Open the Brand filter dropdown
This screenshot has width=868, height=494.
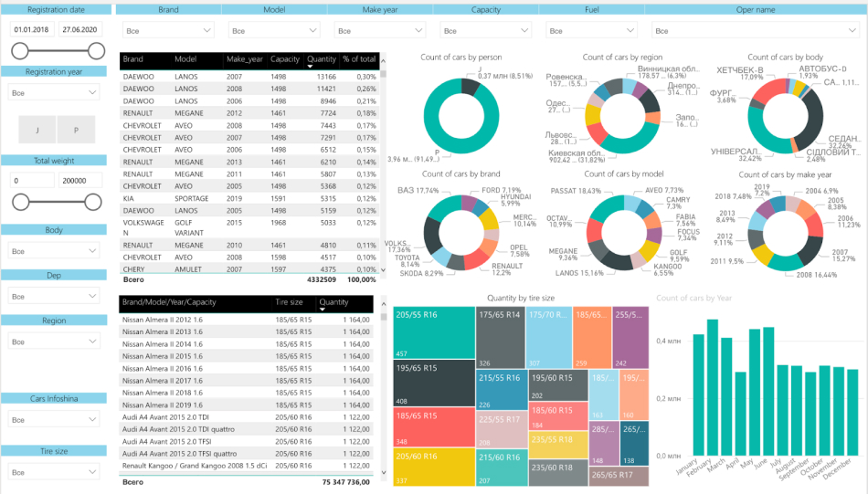[168, 31]
